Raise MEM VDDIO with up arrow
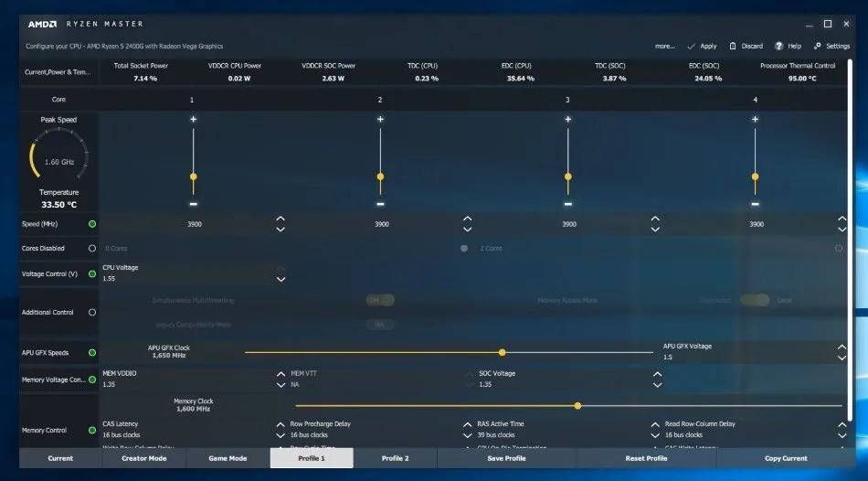 click(281, 374)
